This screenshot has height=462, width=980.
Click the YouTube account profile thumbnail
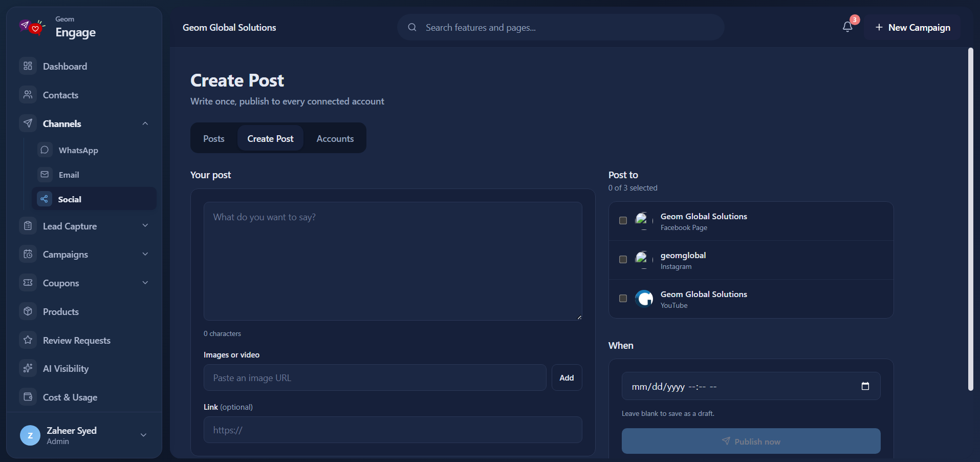(644, 298)
